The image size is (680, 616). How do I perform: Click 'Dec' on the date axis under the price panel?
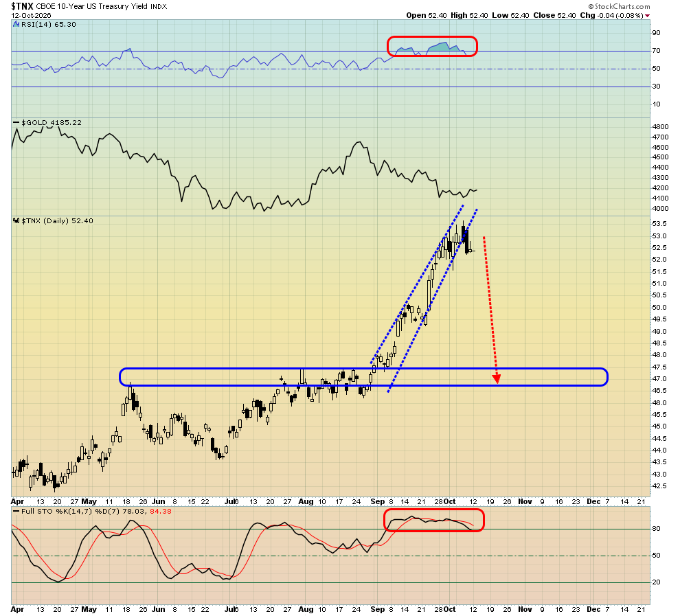593,501
